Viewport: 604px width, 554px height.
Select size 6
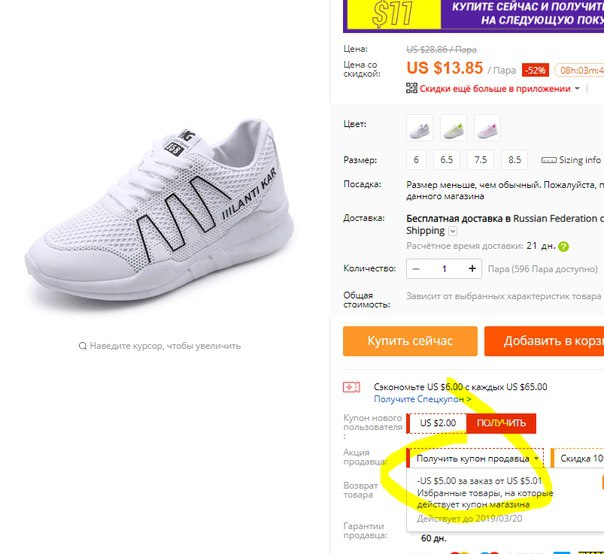tap(416, 160)
